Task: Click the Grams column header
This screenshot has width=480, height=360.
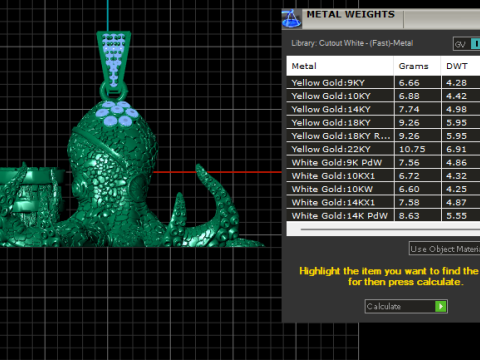Action: [417, 66]
